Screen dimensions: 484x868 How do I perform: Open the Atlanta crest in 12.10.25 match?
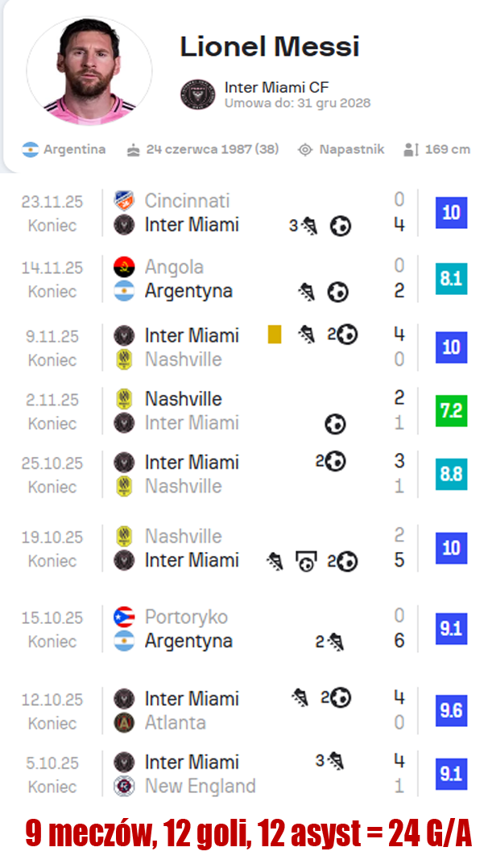(x=124, y=722)
